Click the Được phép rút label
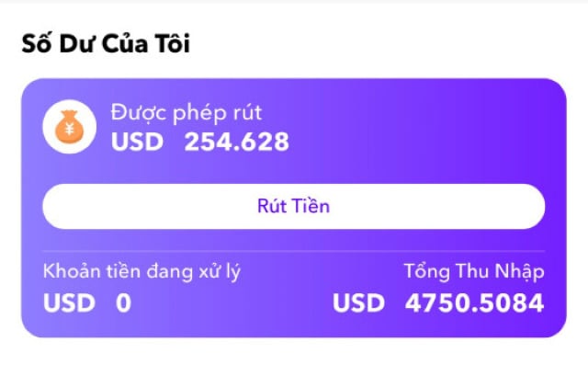Image resolution: width=588 pixels, height=365 pixels. click(x=186, y=112)
